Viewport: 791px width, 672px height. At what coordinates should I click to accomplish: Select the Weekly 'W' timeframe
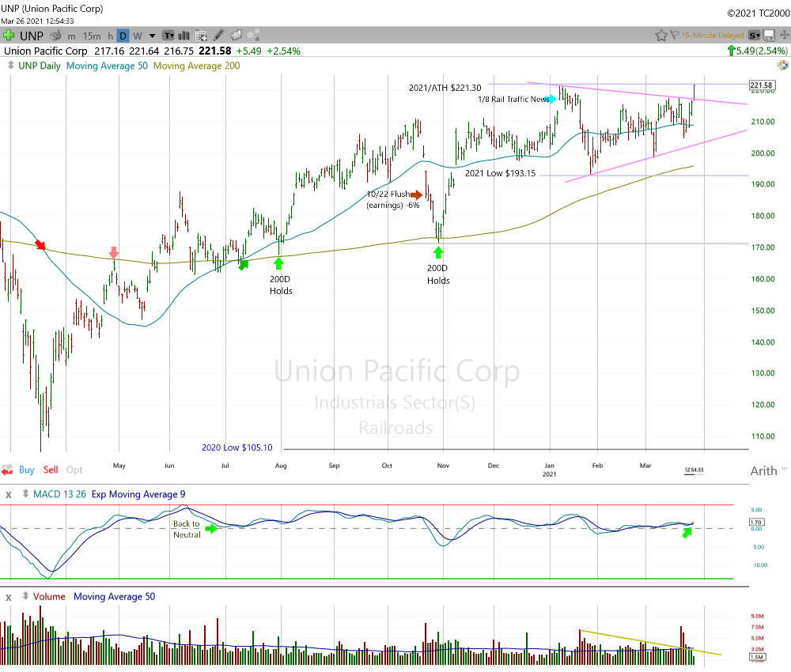[138, 36]
